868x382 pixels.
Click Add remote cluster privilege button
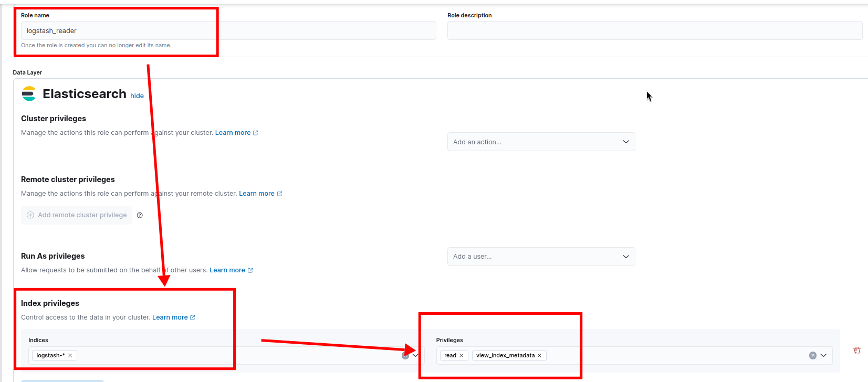coord(77,215)
